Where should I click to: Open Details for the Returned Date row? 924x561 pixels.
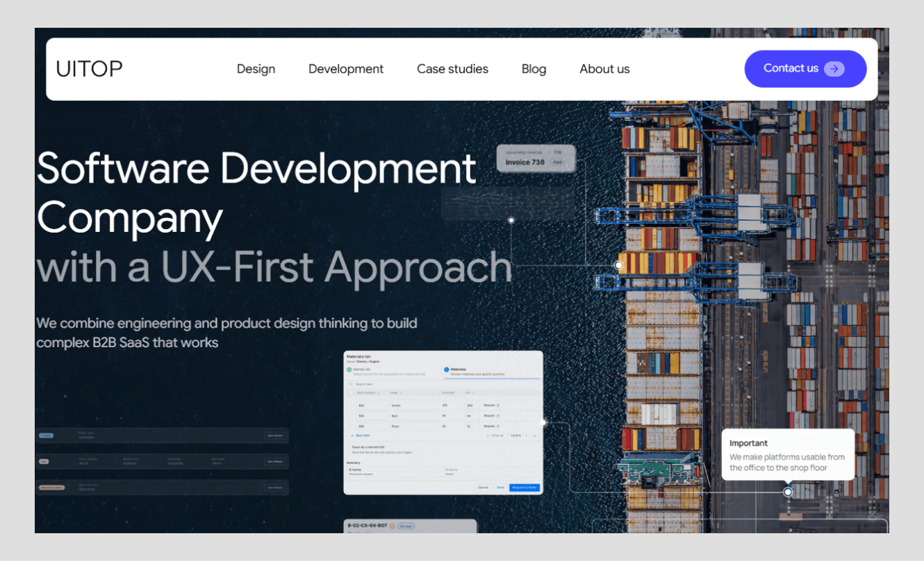click(x=275, y=487)
